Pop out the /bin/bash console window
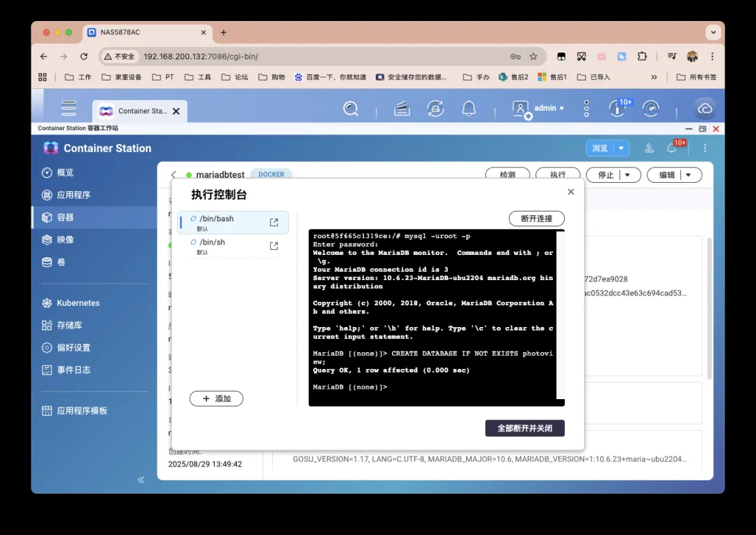The height and width of the screenshot is (535, 756). pos(274,223)
